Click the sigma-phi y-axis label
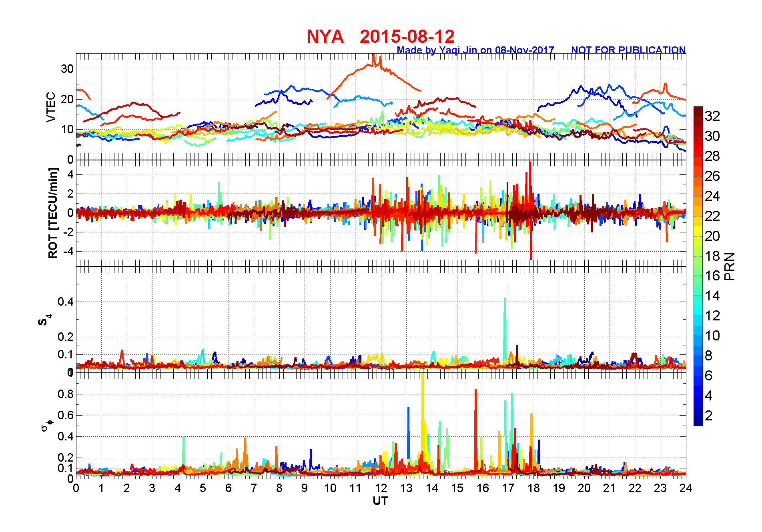The height and width of the screenshot is (532, 762). [x=46, y=425]
